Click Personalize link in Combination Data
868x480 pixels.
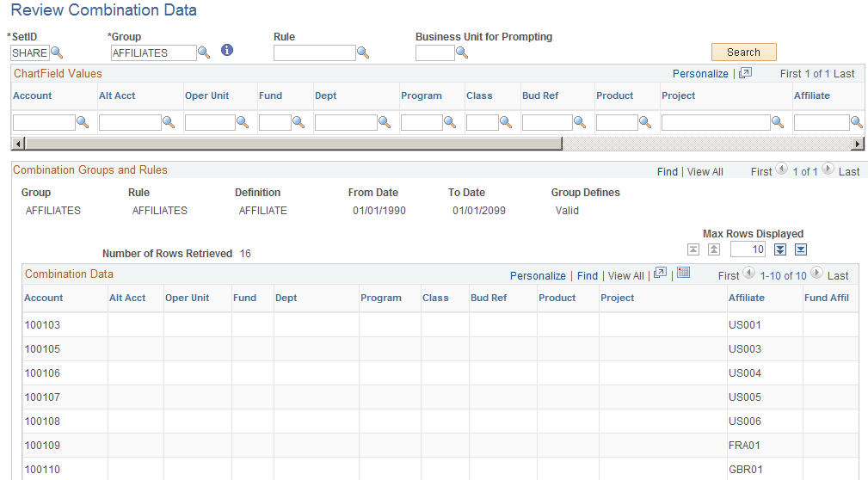tap(538, 276)
